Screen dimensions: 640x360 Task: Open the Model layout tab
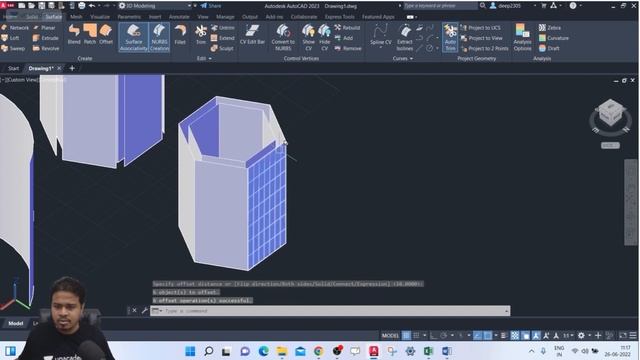(x=16, y=323)
